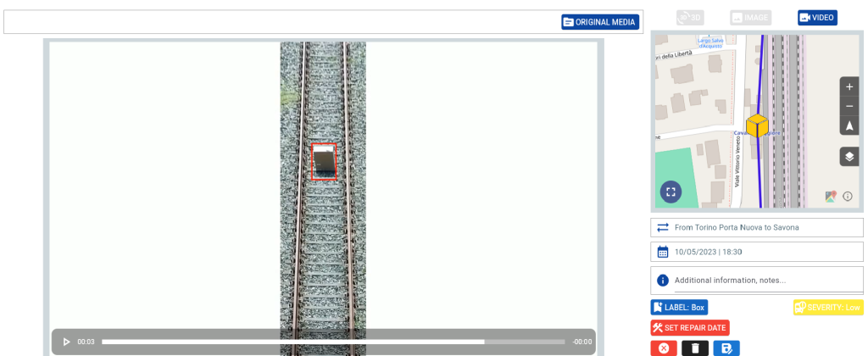Reset the map compass orientation
Viewport: 868px width, 356px height.
849,125
